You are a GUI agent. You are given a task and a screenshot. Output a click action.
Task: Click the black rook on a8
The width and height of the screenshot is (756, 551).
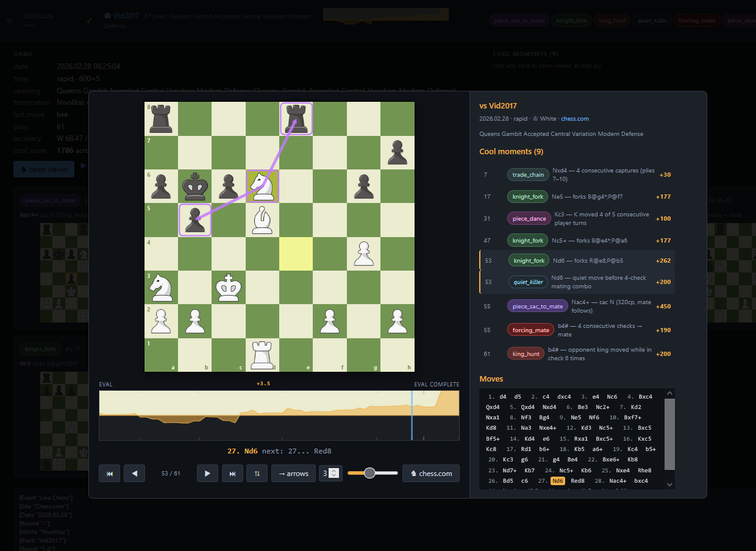(161, 118)
